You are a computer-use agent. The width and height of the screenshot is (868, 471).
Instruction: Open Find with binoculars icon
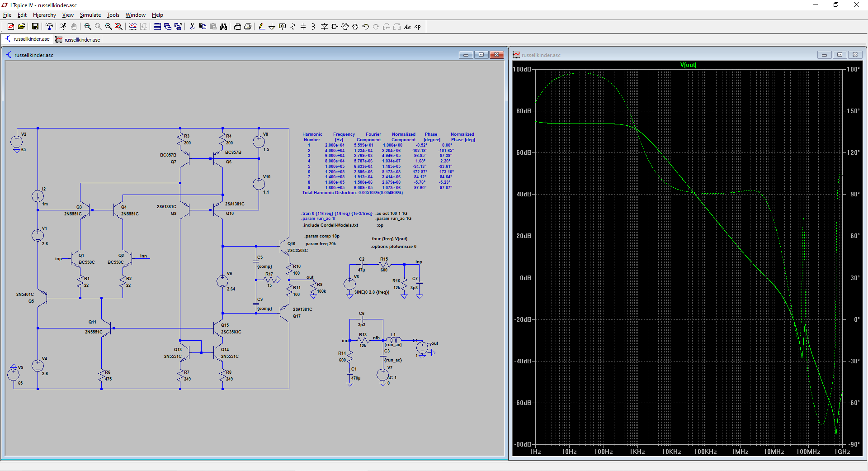click(223, 27)
